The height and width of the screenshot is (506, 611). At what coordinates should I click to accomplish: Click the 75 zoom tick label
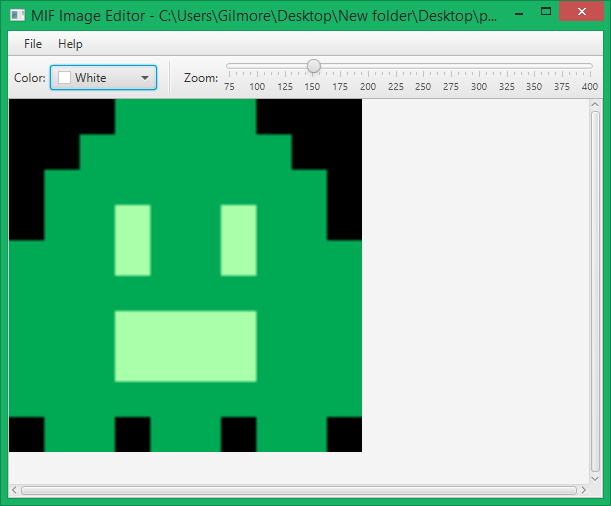point(229,86)
